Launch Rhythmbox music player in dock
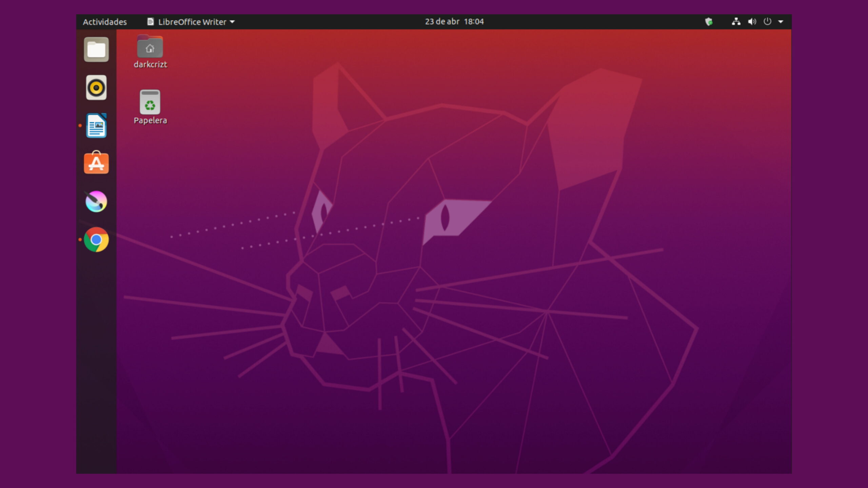The height and width of the screenshot is (488, 868). tap(96, 87)
